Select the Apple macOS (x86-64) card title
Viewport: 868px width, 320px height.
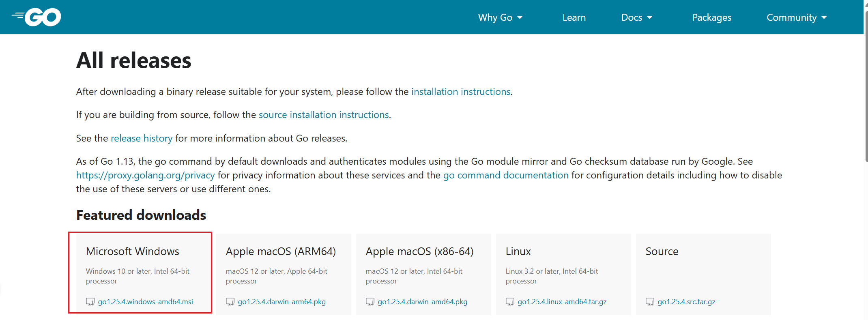pos(419,251)
